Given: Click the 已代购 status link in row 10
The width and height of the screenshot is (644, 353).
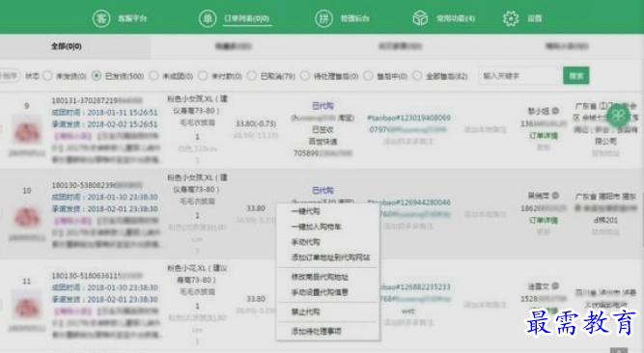Looking at the screenshot, I should (323, 190).
